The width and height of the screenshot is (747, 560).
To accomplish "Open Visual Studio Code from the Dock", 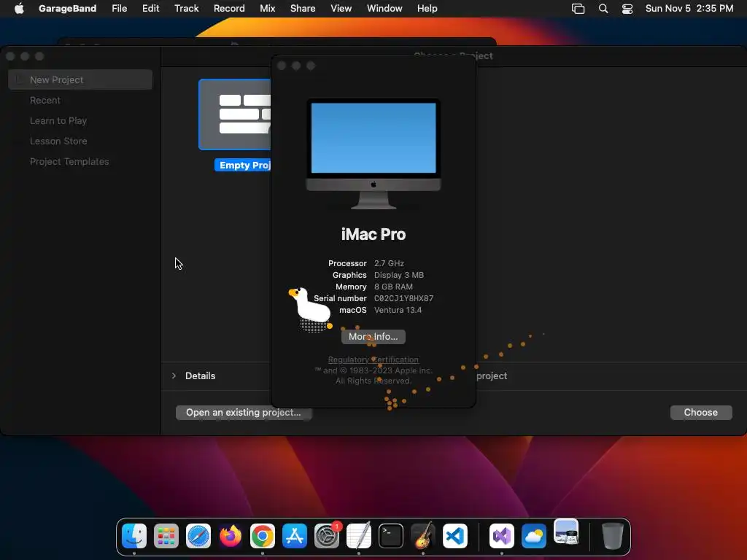I will [455, 536].
